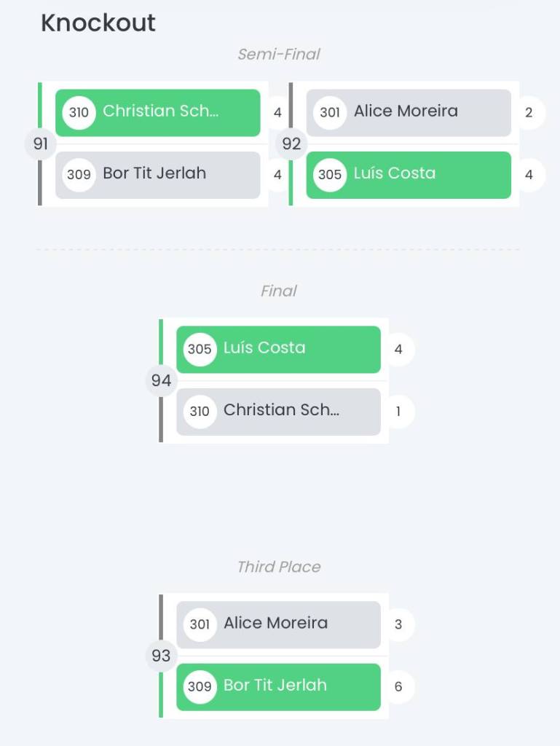Click the 309 badge in Third Place match

pos(200,686)
